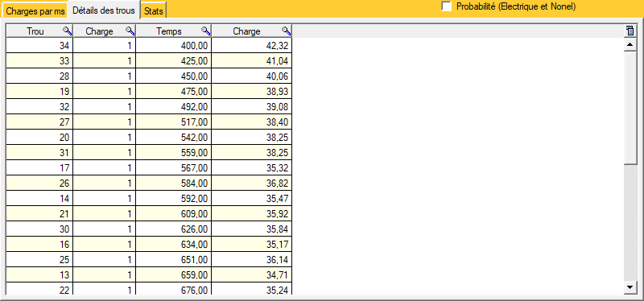Select cell with hole number 17
The image size is (644, 301).
pyautogui.click(x=39, y=168)
